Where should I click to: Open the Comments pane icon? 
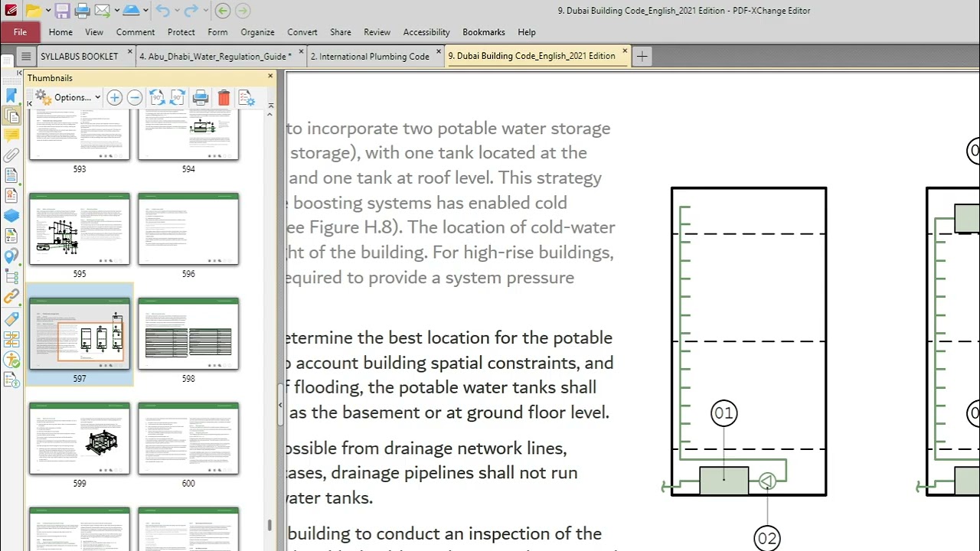11,135
